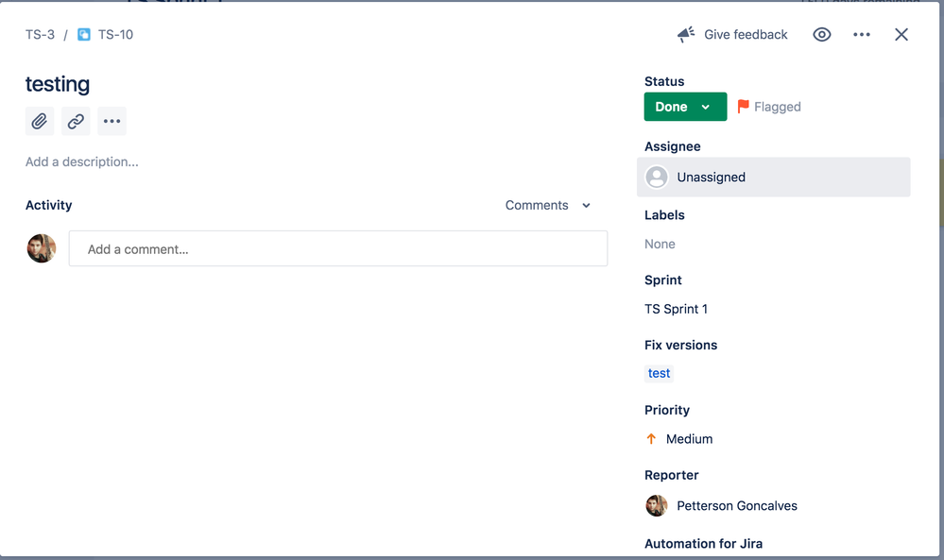The image size is (944, 560).
Task: Add a link using the link icon
Action: [x=75, y=121]
